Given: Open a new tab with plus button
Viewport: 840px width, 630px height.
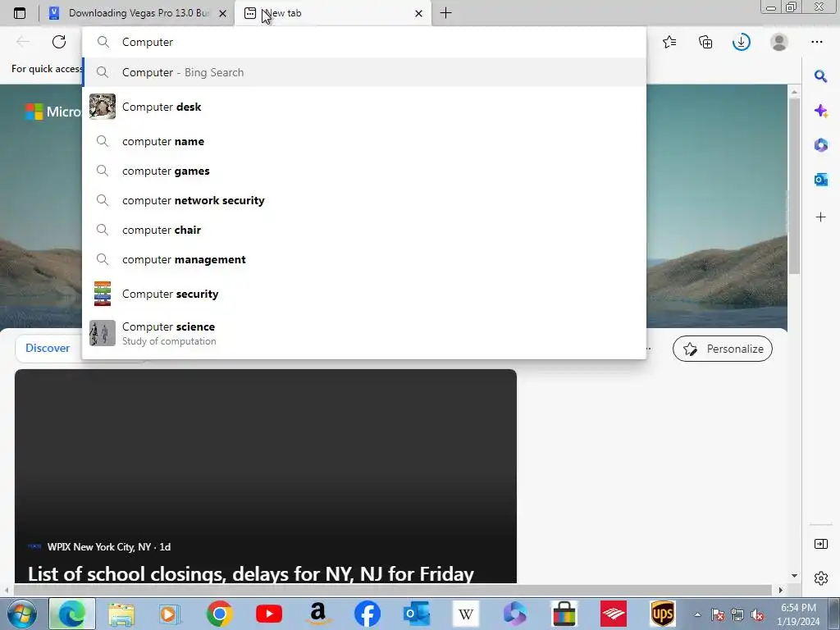Looking at the screenshot, I should click(x=445, y=13).
